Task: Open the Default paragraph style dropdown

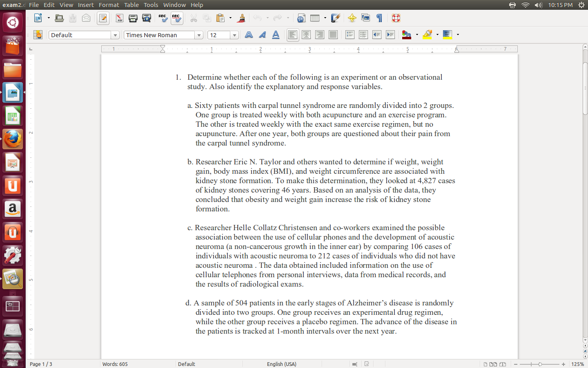Action: click(x=116, y=35)
